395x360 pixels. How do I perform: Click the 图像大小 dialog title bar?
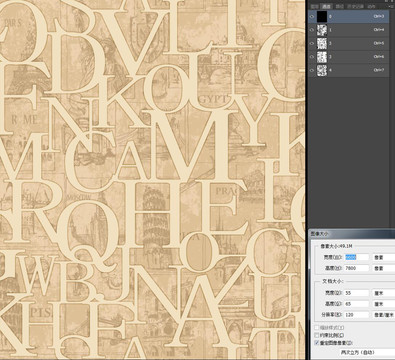[x=352, y=233]
